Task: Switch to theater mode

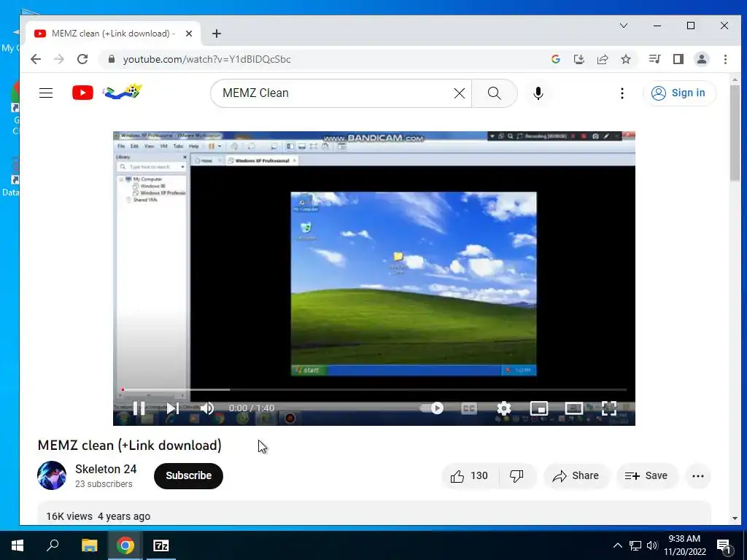Action: (x=573, y=408)
